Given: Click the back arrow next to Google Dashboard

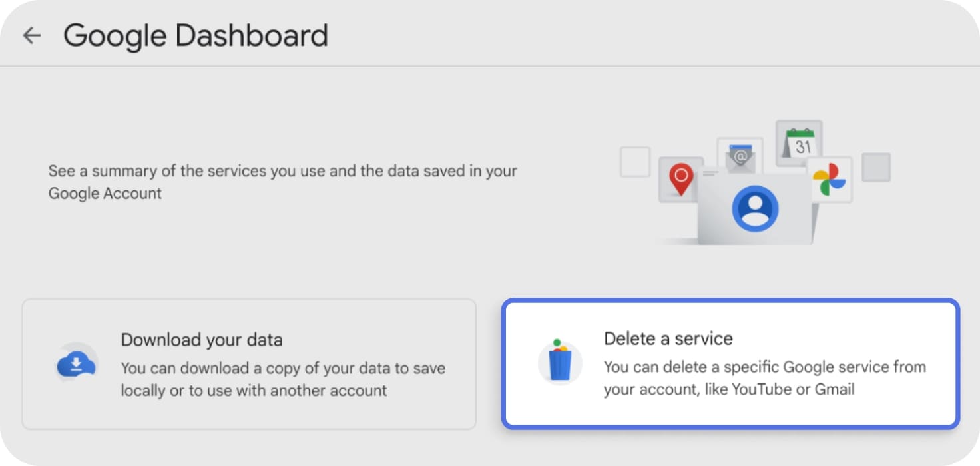Looking at the screenshot, I should click(x=31, y=36).
